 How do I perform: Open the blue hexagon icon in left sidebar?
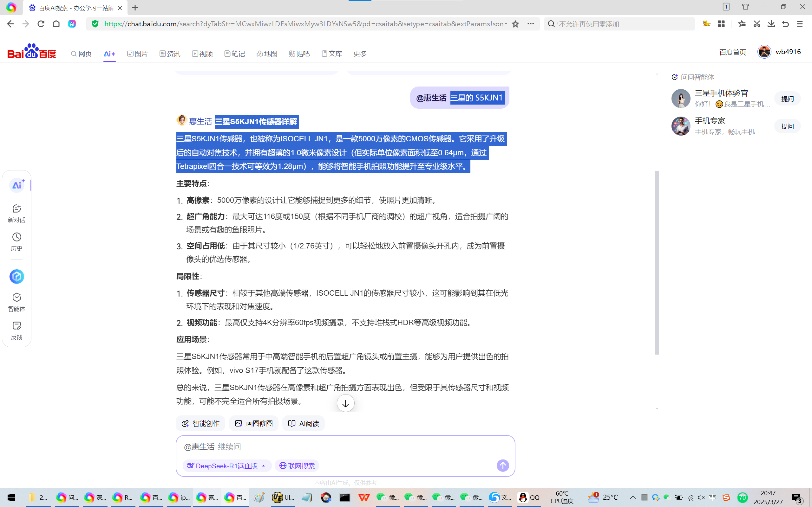coord(16,277)
